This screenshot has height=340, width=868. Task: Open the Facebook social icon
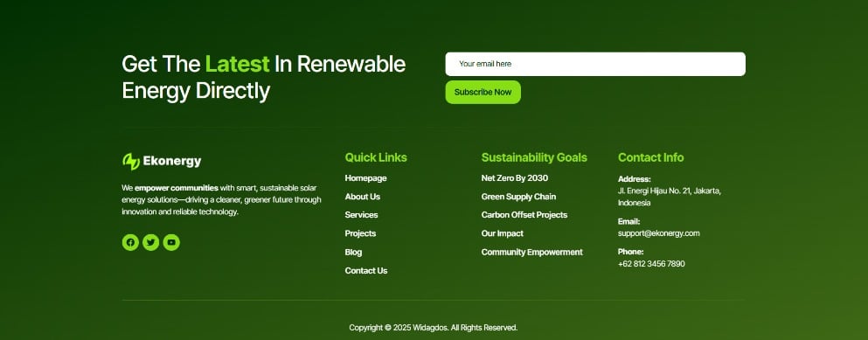pos(130,242)
